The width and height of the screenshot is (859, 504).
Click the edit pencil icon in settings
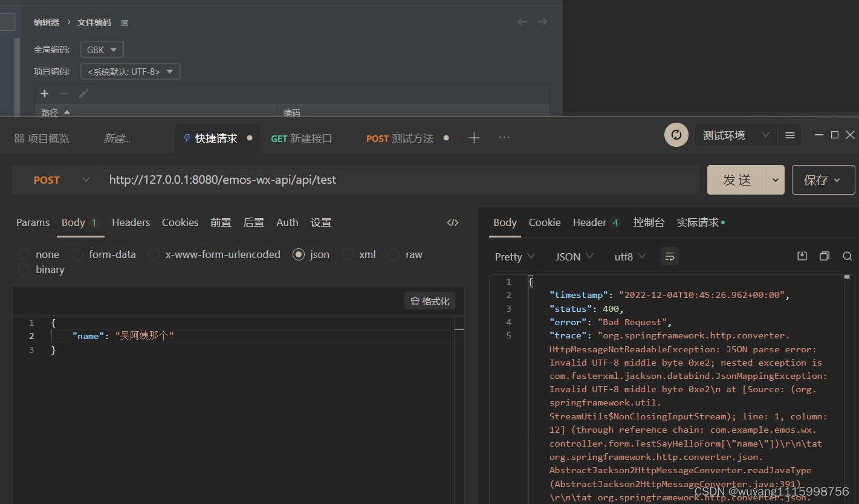coord(83,94)
